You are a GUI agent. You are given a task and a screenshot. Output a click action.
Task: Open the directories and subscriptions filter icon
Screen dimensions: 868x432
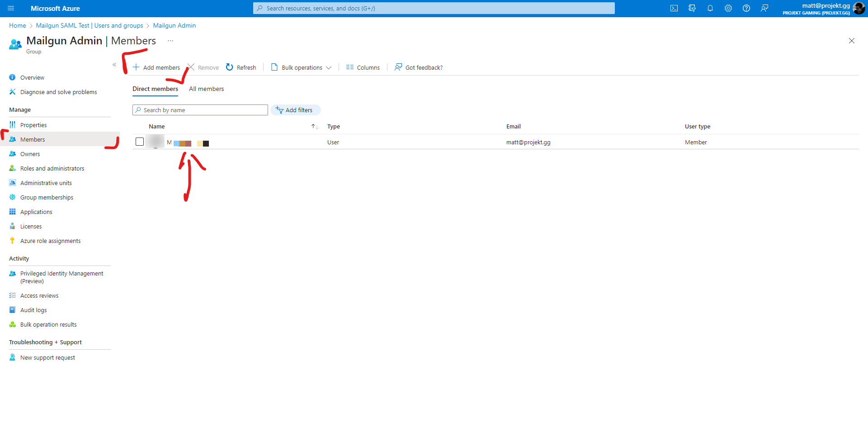point(692,8)
